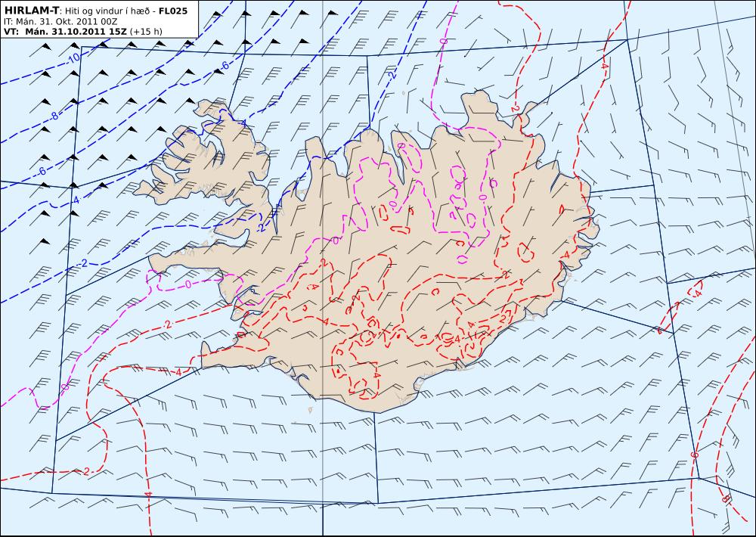Click the blue -10 isotherm label
Image resolution: width=756 pixels, height=537 pixels.
pos(73,58)
